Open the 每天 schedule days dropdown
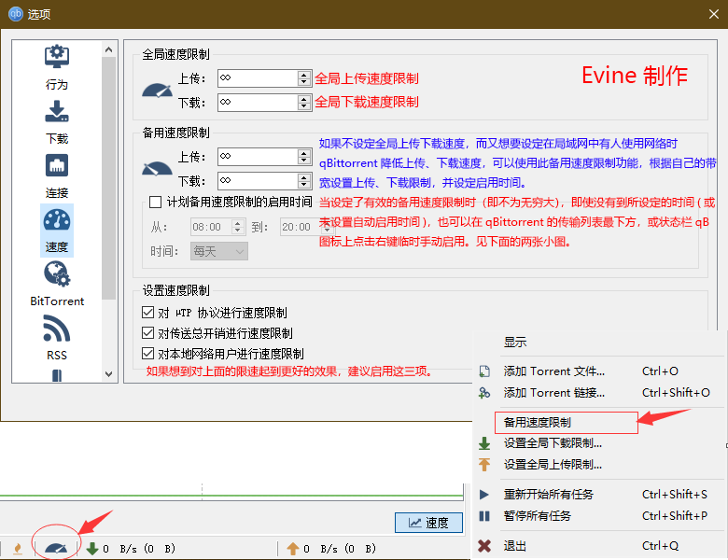This screenshot has height=560, width=728. [218, 251]
